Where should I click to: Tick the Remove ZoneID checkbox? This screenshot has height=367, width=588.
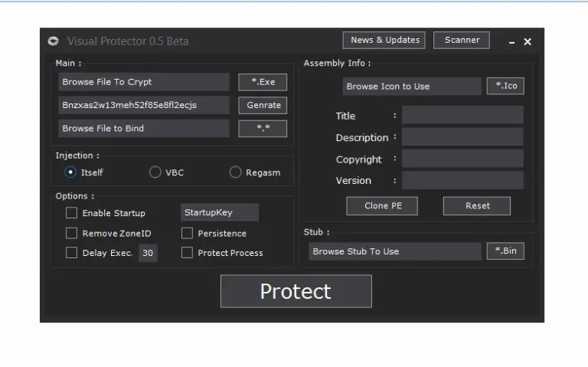72,233
